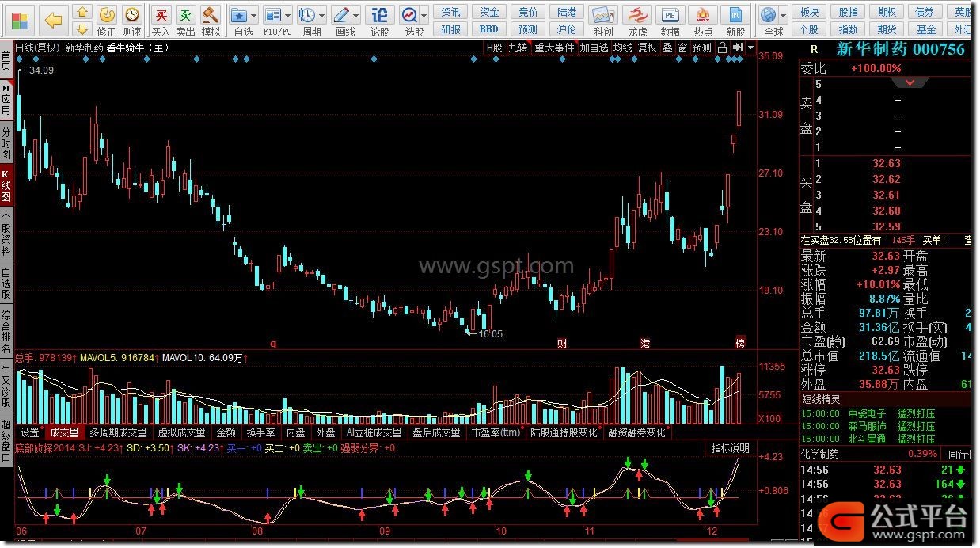Open the K线图 sidebar tab
The image size is (980, 548).
coord(6,185)
